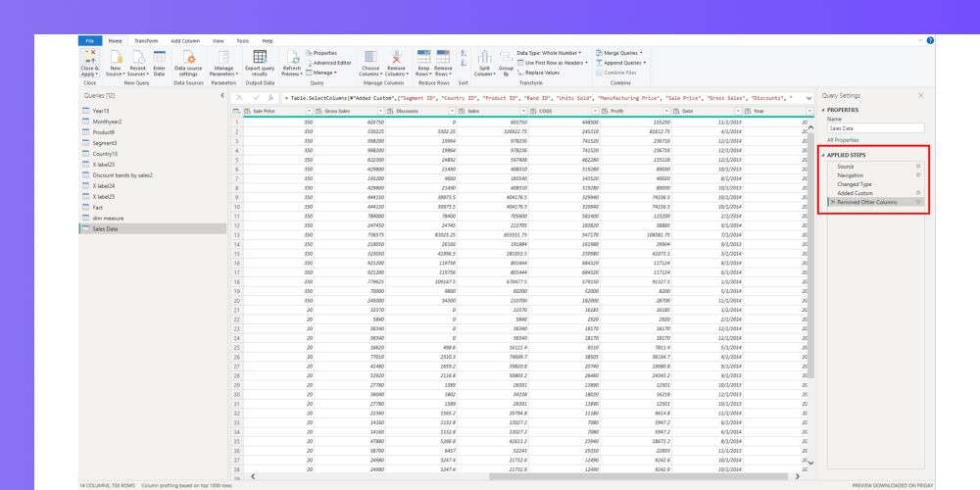Open the Merge Queries dropdown
Image resolution: width=980 pixels, height=490 pixels.
pos(618,53)
